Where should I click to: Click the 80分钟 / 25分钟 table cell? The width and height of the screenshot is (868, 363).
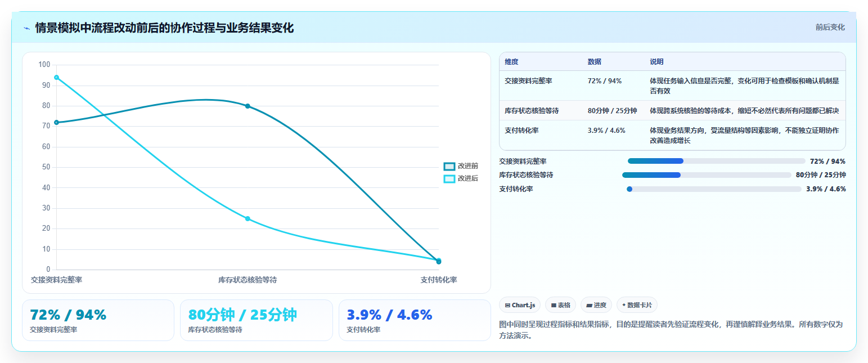pyautogui.click(x=612, y=110)
